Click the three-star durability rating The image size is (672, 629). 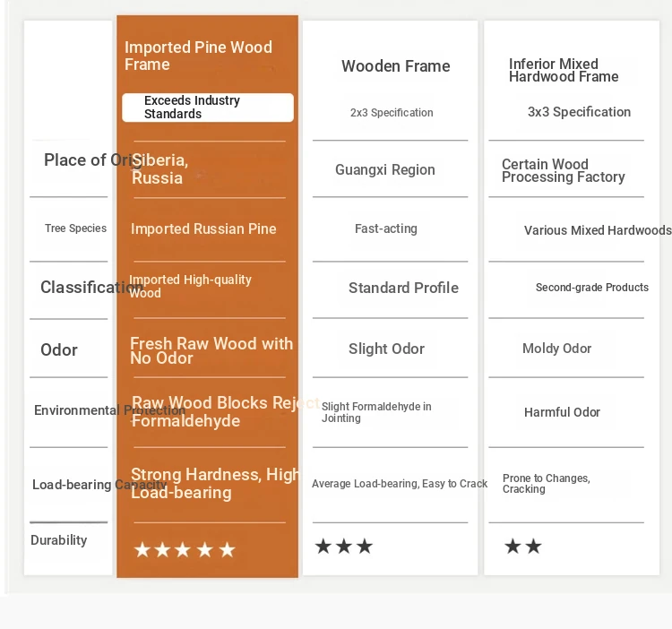click(343, 547)
